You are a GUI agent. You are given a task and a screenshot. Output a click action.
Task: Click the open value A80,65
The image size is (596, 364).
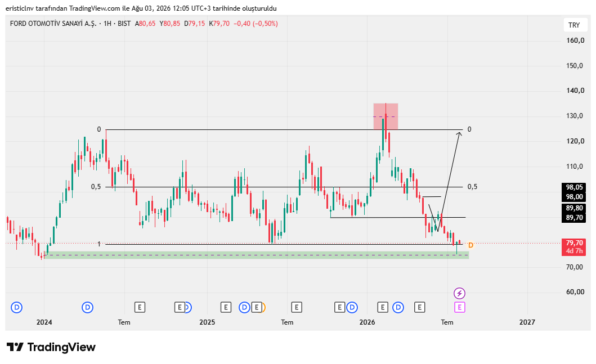tap(145, 24)
